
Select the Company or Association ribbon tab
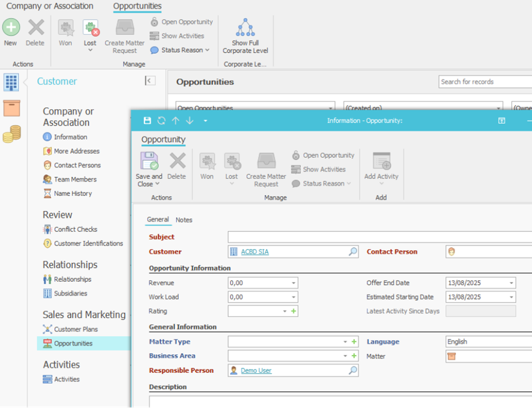[50, 6]
